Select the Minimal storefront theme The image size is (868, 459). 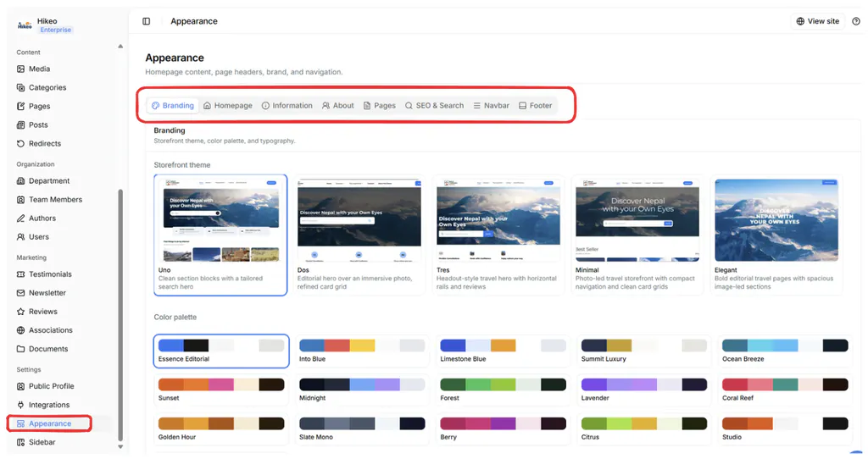pyautogui.click(x=637, y=235)
